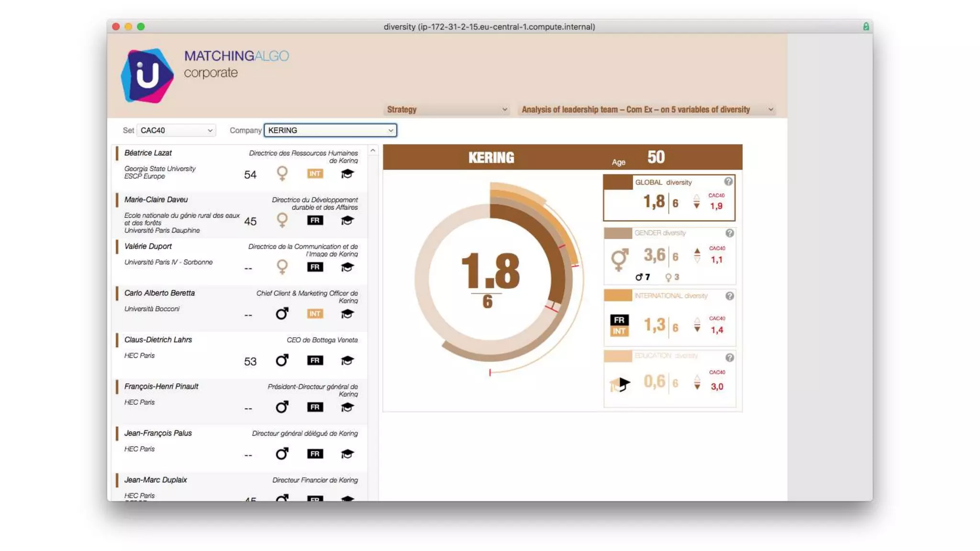Select François-Henri Pinault in the list
This screenshot has height=551, width=980.
click(161, 386)
